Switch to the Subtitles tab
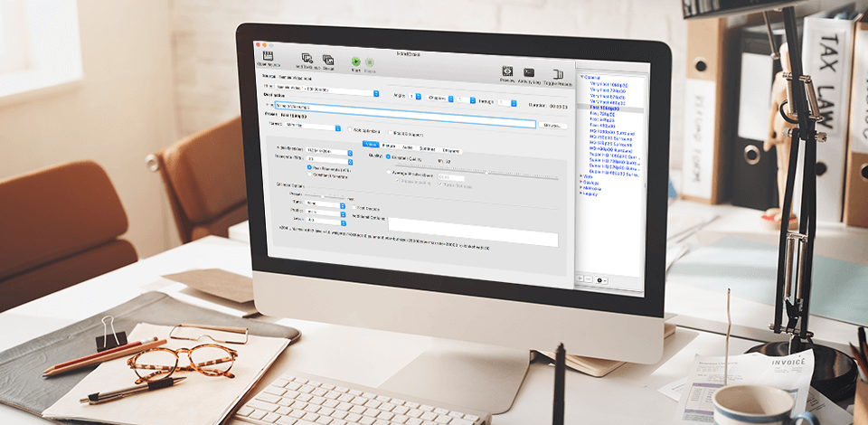 click(428, 149)
